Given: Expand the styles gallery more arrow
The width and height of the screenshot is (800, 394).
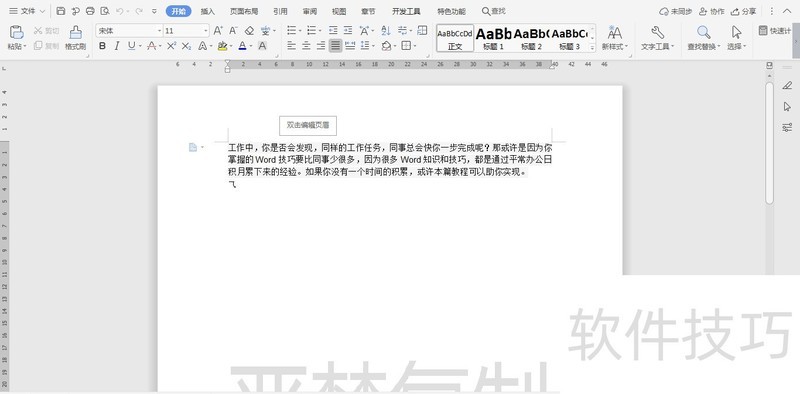Looking at the screenshot, I should (592, 48).
